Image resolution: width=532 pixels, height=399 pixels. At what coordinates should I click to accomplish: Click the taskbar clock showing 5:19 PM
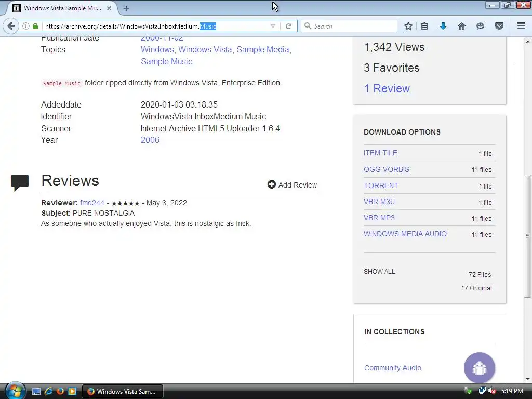(512, 391)
